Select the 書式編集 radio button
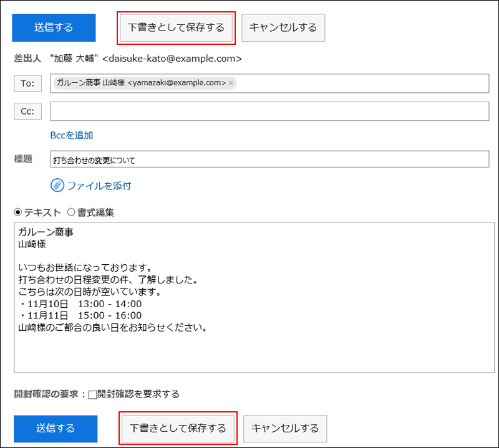Viewport: 499px width, 448px height. [x=71, y=212]
